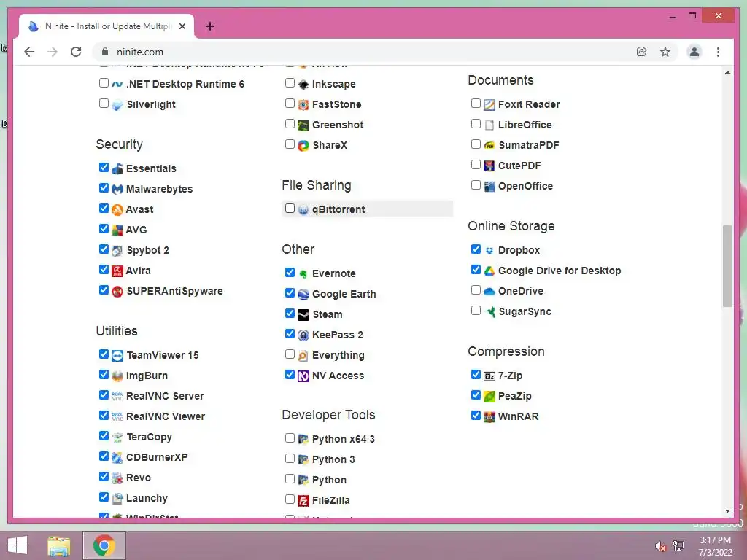Image resolution: width=747 pixels, height=560 pixels.
Task: Click the Greenshot icon
Action: (303, 125)
